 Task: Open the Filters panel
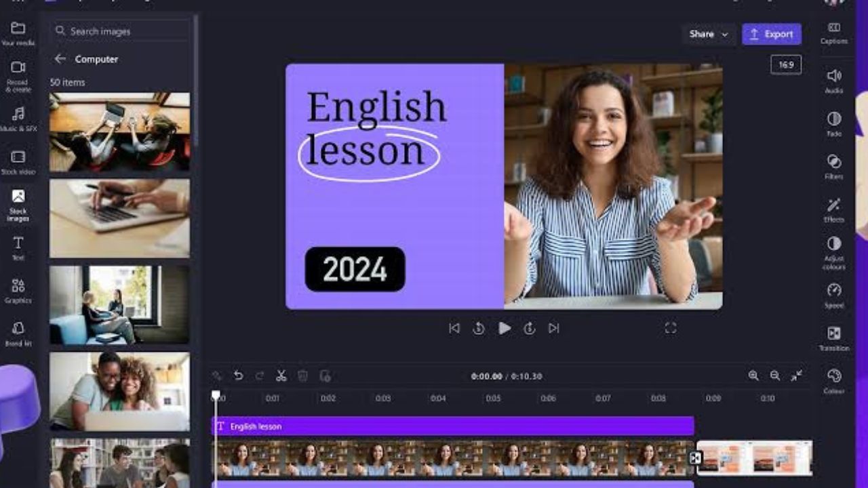tap(833, 166)
